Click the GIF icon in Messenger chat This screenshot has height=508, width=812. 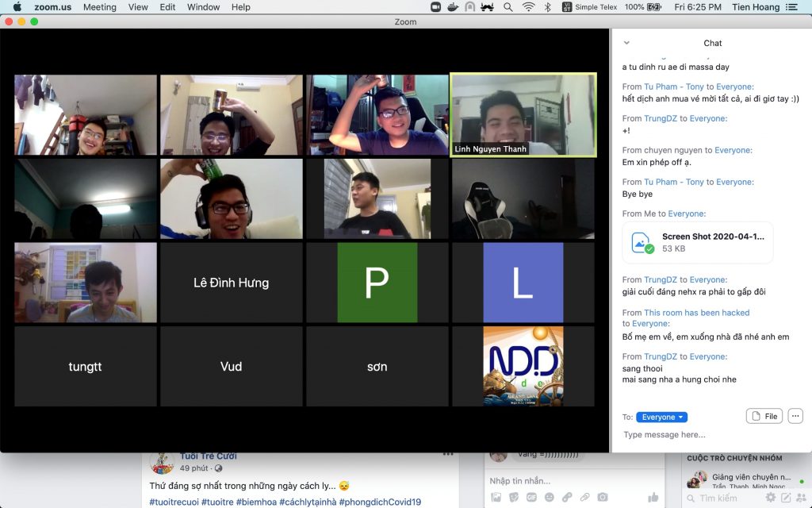coord(531,498)
